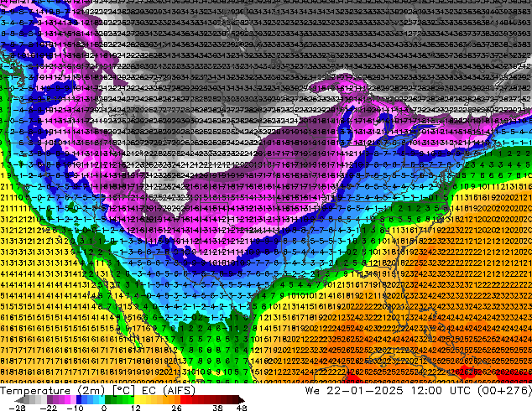Click the "38" legend value
Viewport: 532px width, 411px height.
point(217,408)
